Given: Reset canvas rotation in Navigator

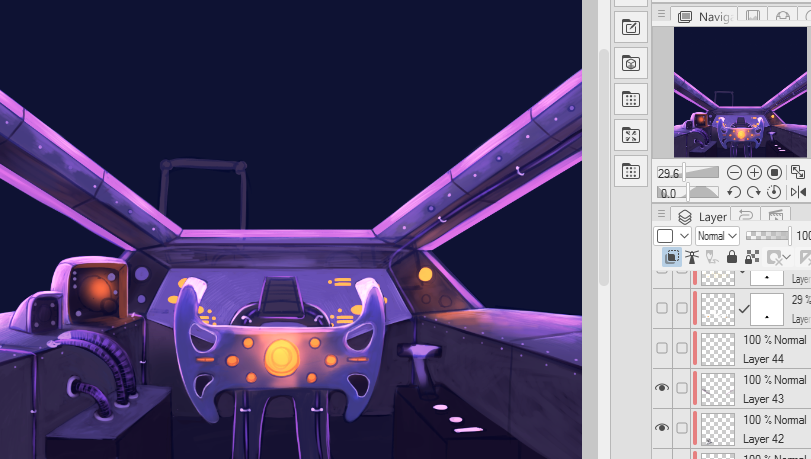Looking at the screenshot, I should click(x=774, y=192).
